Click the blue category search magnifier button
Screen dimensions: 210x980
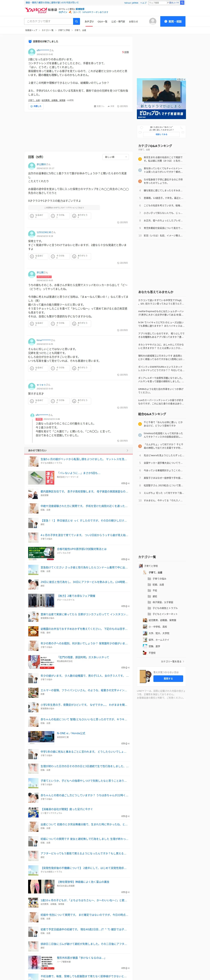point(77,21)
